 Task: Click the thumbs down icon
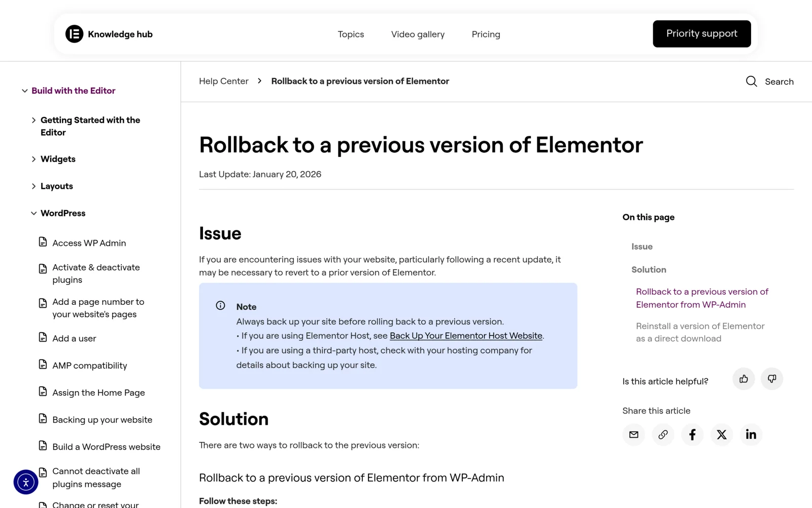click(772, 379)
